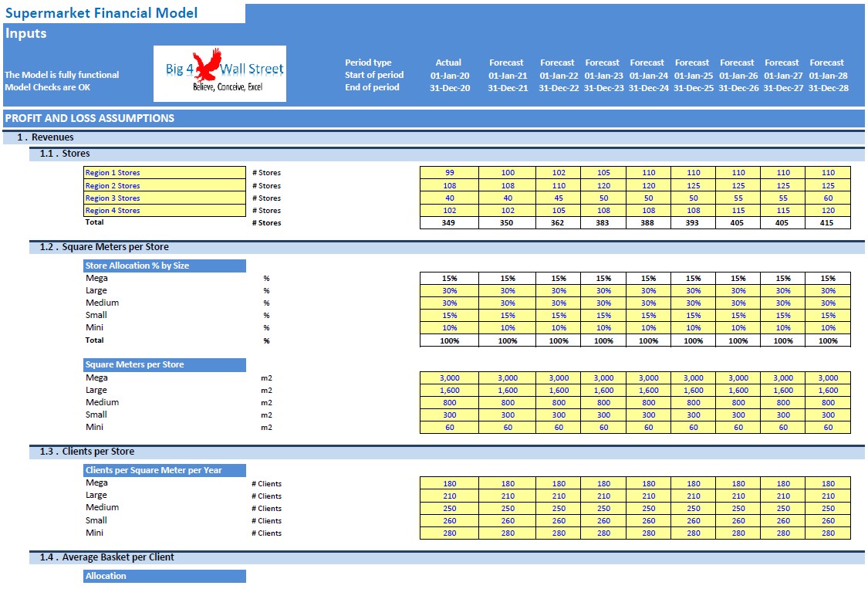Select Region 2 Stores value 120 for 2023

pos(603,185)
